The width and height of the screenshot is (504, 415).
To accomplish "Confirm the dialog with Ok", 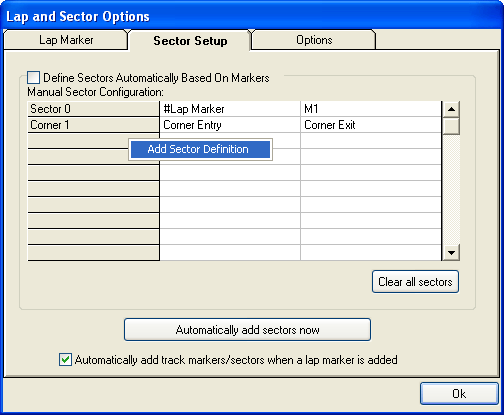I will click(x=459, y=394).
